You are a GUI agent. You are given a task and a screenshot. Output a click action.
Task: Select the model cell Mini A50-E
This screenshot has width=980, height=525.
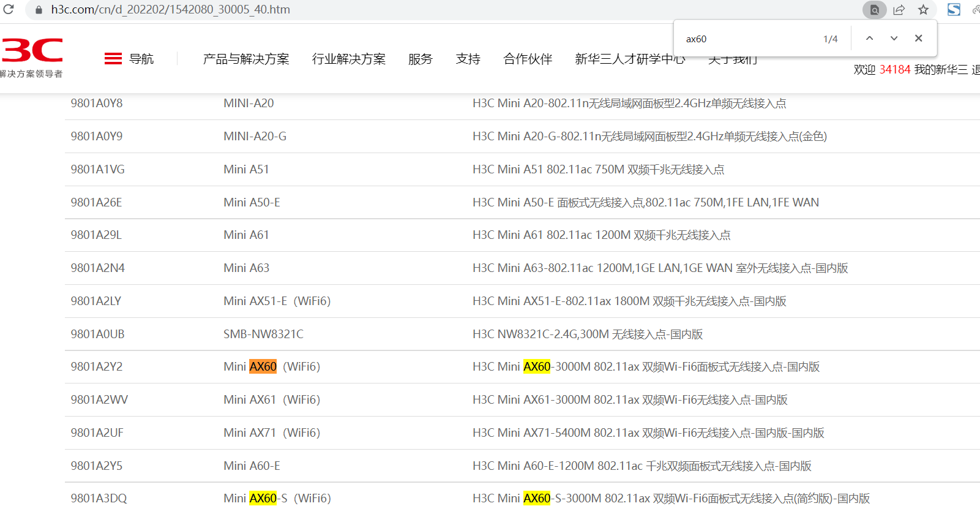tap(252, 203)
